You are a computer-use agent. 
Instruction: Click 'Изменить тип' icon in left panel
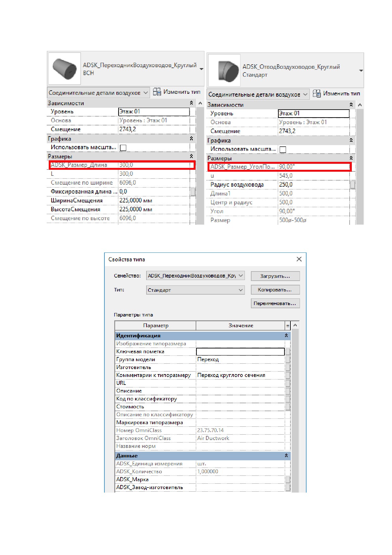[x=157, y=92]
